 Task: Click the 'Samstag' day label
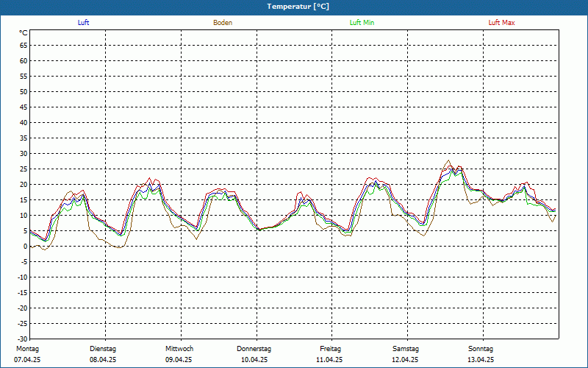[406, 349]
